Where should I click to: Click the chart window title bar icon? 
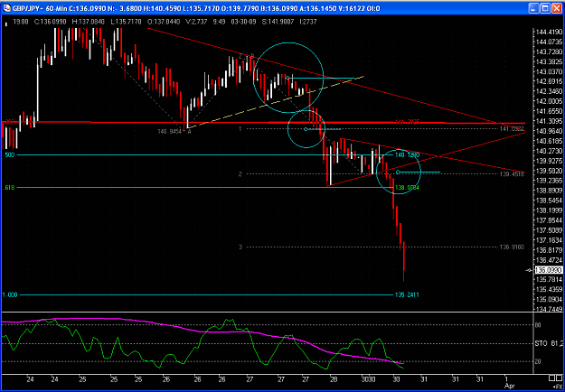pos(7,7)
